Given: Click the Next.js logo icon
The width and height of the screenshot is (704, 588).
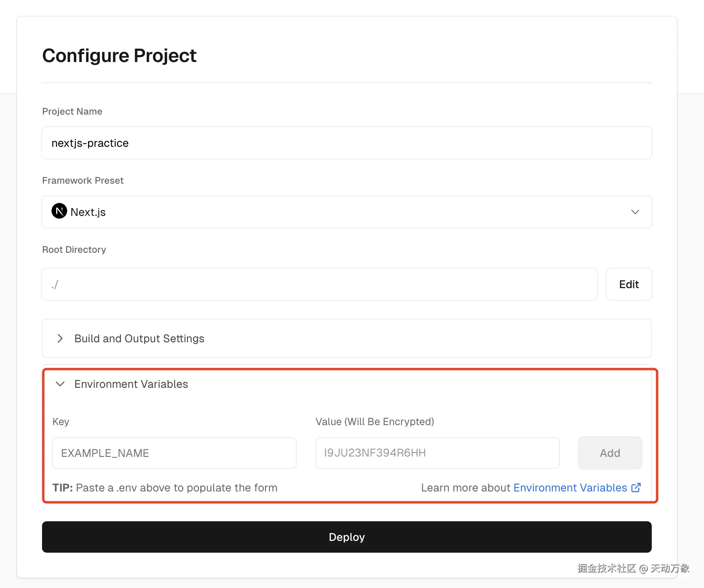Looking at the screenshot, I should [59, 211].
